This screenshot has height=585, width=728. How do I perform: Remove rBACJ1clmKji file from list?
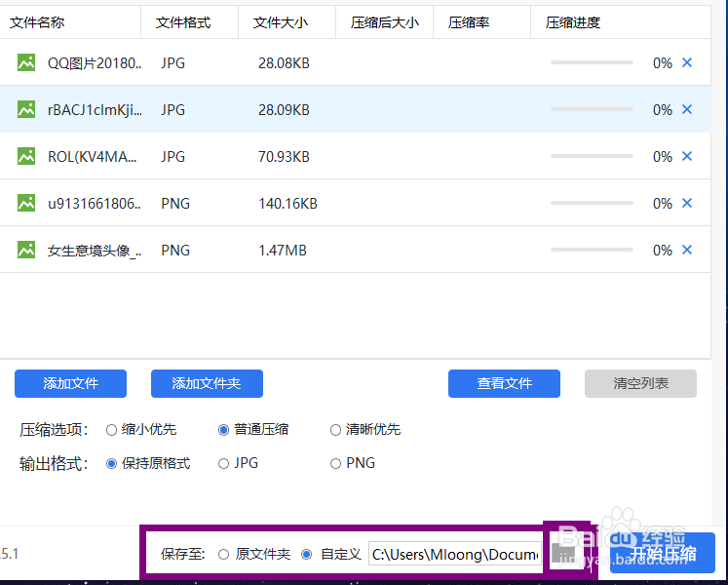(687, 109)
